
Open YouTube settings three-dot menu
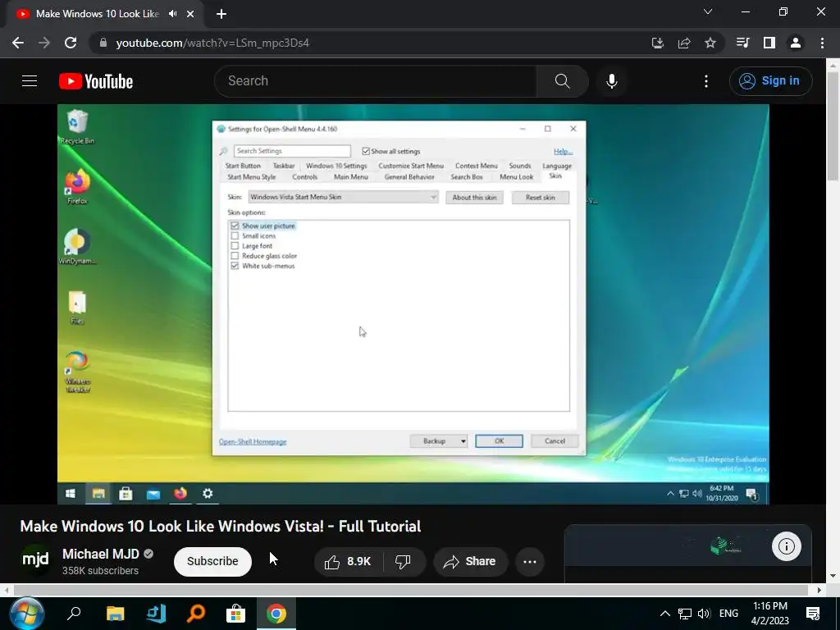[706, 81]
